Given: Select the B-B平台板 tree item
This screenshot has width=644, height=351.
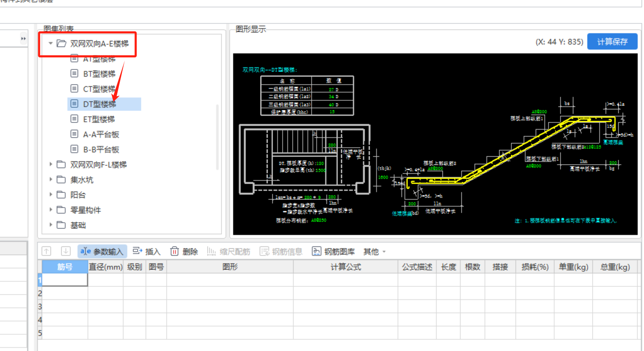Looking at the screenshot, I should (101, 150).
